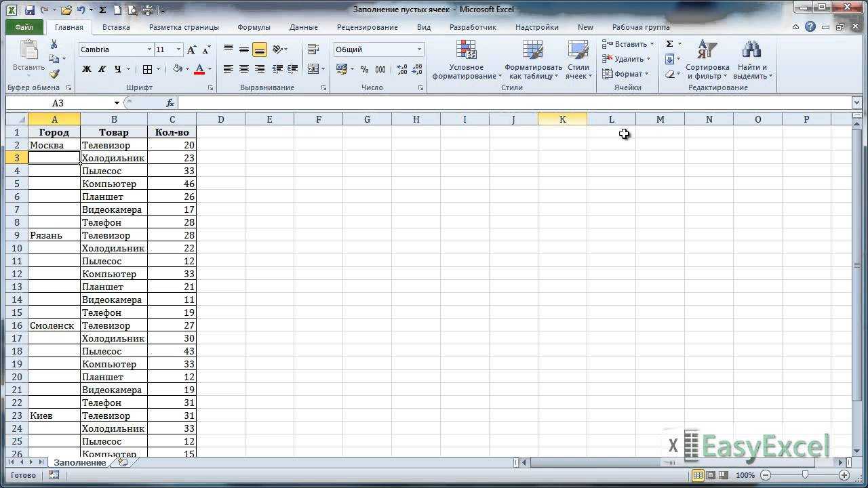
Task: Open Найти и выделить dropdown
Action: [x=752, y=61]
